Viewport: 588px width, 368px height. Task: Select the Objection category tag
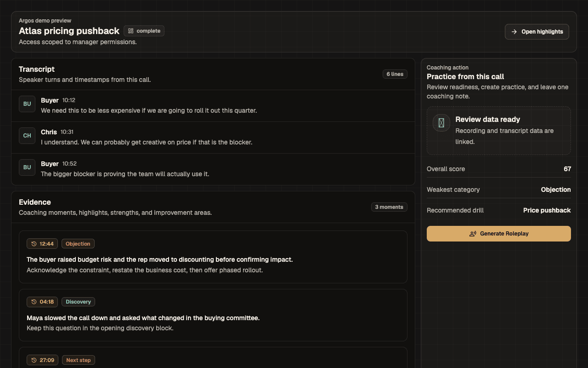point(78,244)
